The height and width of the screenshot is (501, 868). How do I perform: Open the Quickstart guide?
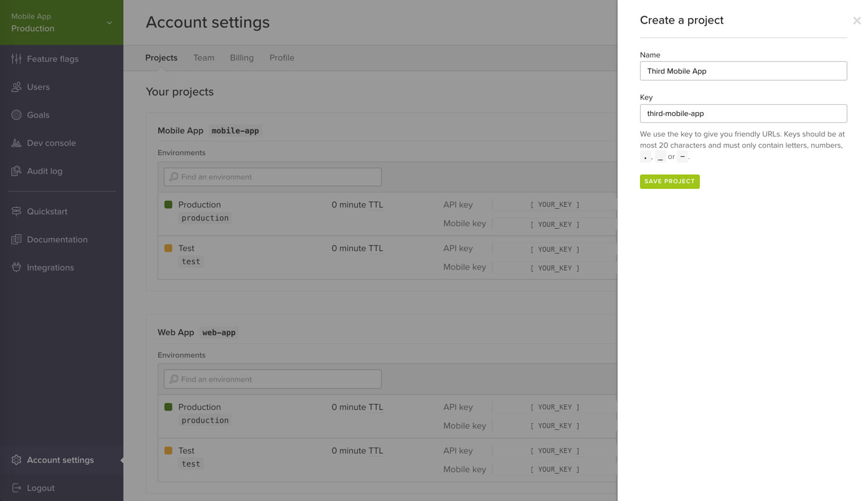pyautogui.click(x=47, y=211)
